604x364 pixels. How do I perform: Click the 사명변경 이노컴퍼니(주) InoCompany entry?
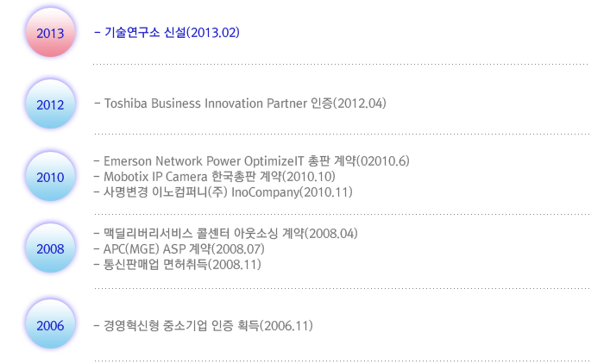(x=223, y=191)
